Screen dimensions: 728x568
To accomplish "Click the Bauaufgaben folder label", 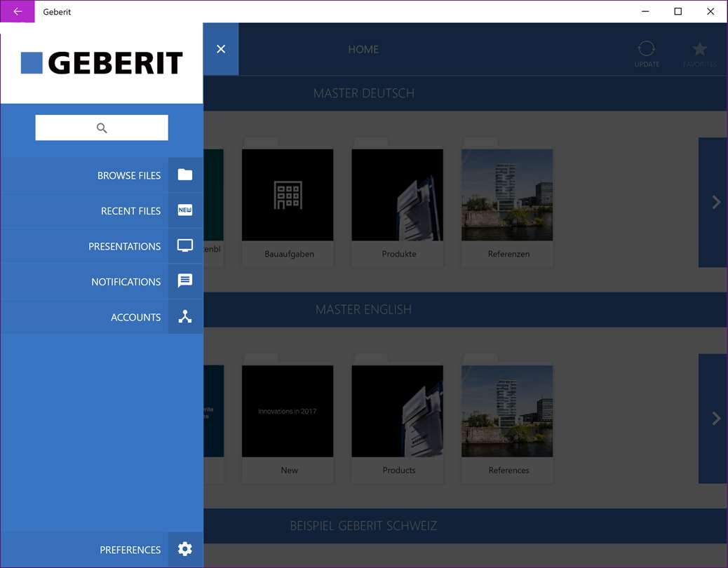I will pyautogui.click(x=289, y=254).
